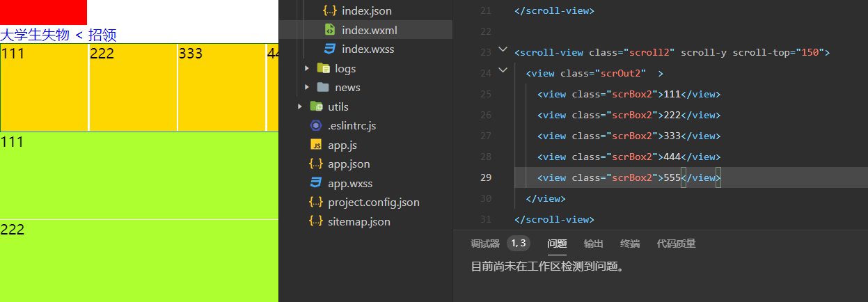The height and width of the screenshot is (302, 868).
Task: Click the logs folder icon
Action: tap(323, 68)
